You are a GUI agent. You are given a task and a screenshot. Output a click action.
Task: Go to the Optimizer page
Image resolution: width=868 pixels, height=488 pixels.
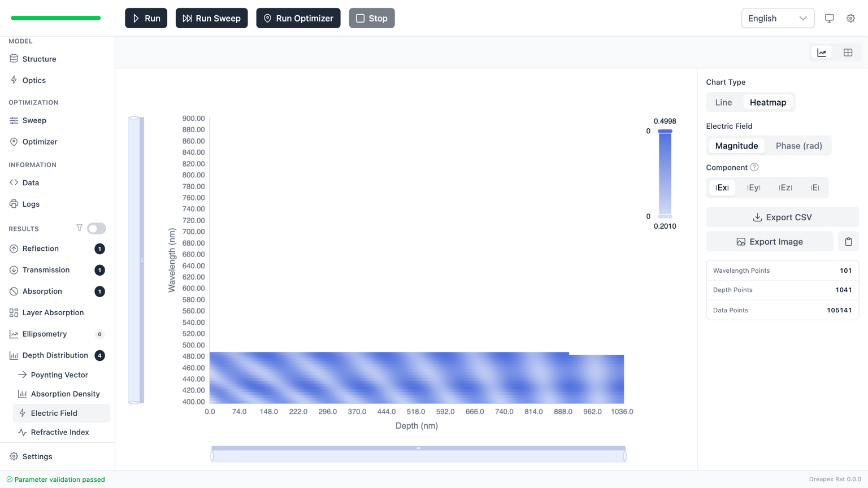pyautogui.click(x=40, y=142)
